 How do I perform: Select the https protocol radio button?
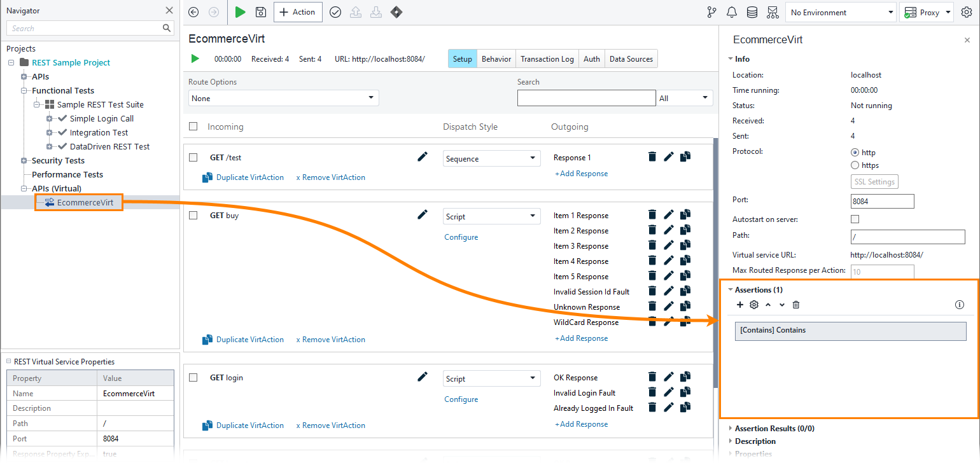coord(855,165)
